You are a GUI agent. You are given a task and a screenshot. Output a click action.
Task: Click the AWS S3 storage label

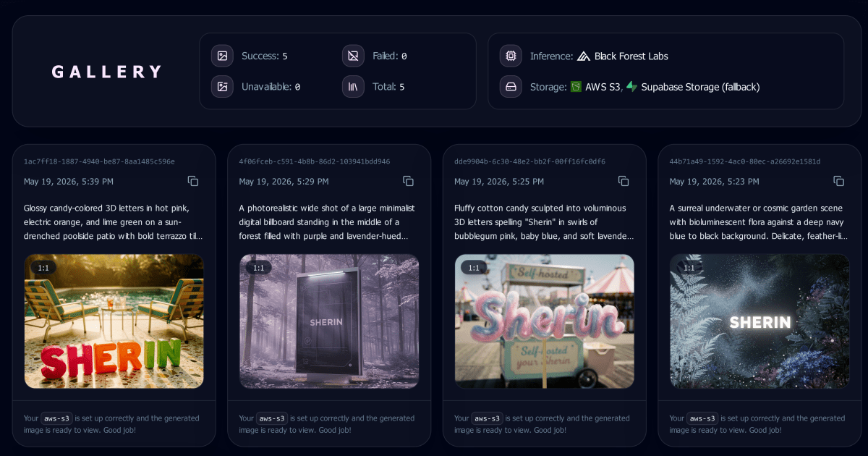[x=603, y=87]
